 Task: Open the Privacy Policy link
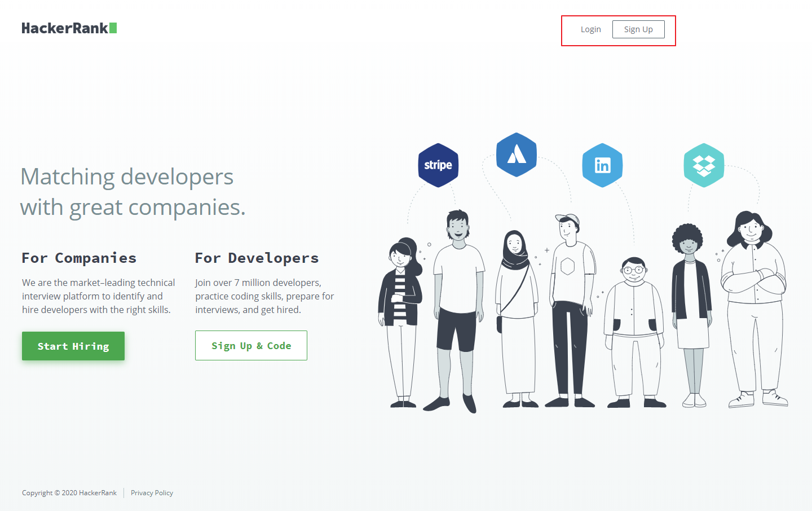(x=152, y=493)
